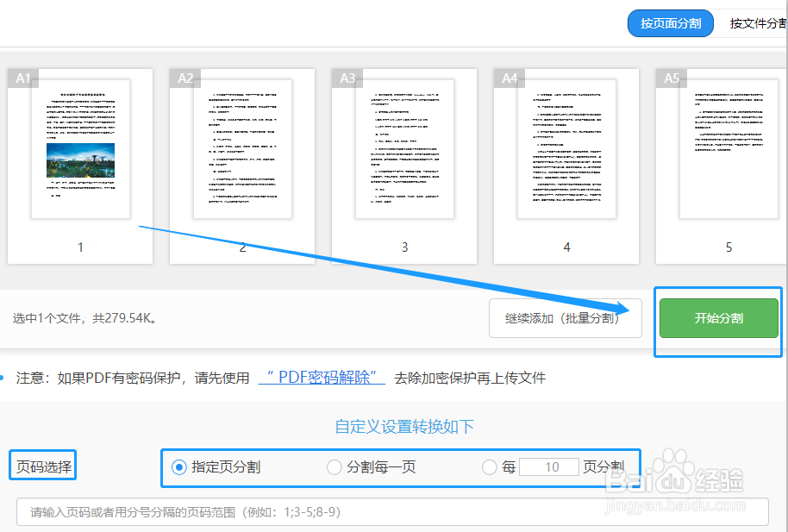Click the 页码选择 label
The height and width of the screenshot is (532, 788).
click(41, 465)
